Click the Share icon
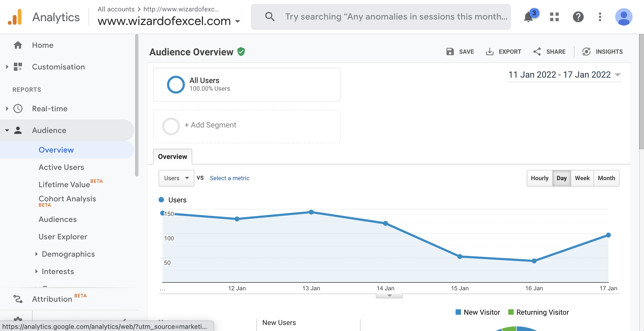 coord(537,52)
